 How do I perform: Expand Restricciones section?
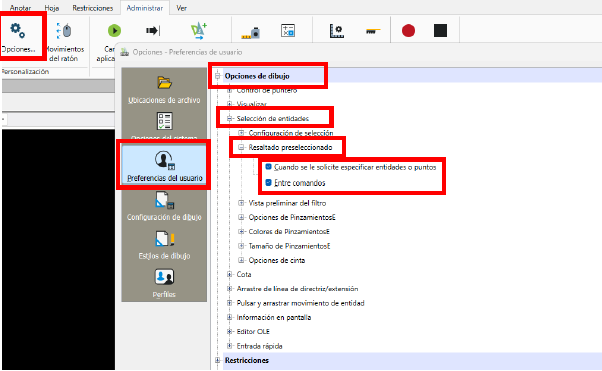[x=218, y=360]
